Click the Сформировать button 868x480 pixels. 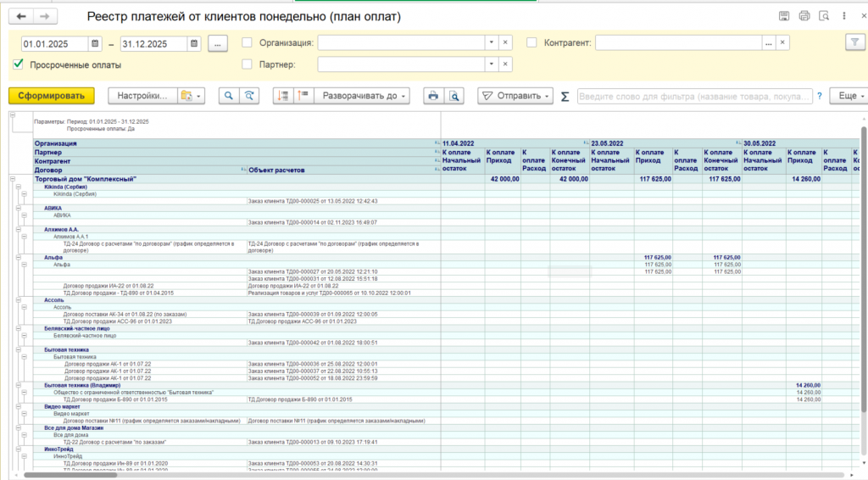[52, 96]
